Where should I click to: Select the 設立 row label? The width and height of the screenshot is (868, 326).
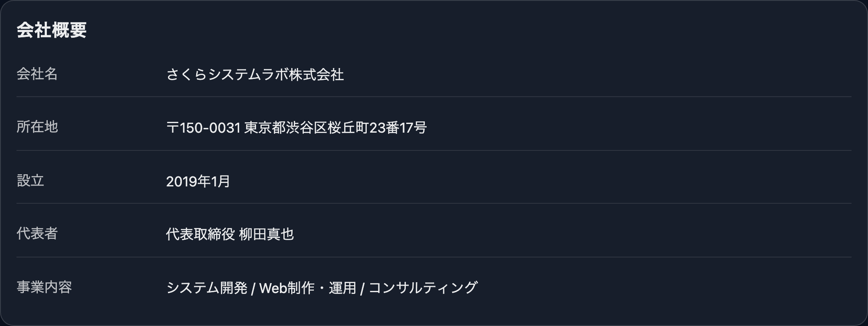[30, 180]
